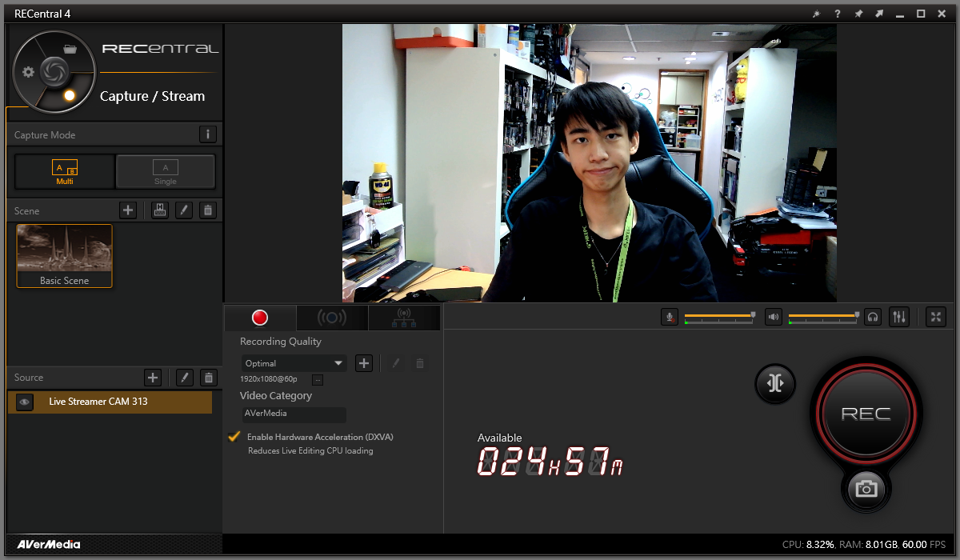960x560 pixels.
Task: Click the collapse-panel round arrows button
Action: tap(774, 383)
